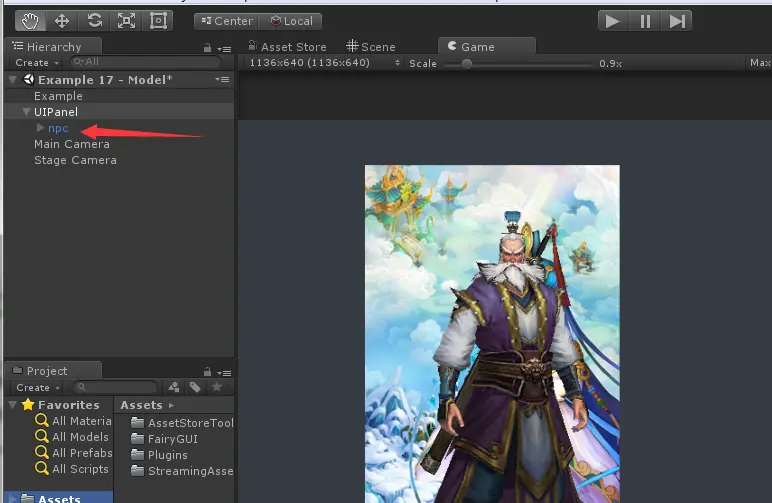The height and width of the screenshot is (503, 772).
Task: Select All Scripts saved search
Action: click(x=72, y=469)
